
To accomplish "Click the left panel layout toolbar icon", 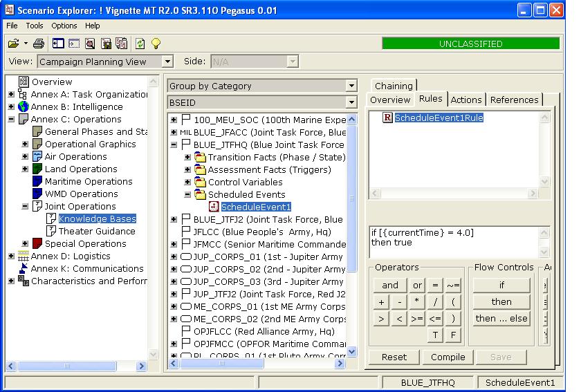I will 58,44.
